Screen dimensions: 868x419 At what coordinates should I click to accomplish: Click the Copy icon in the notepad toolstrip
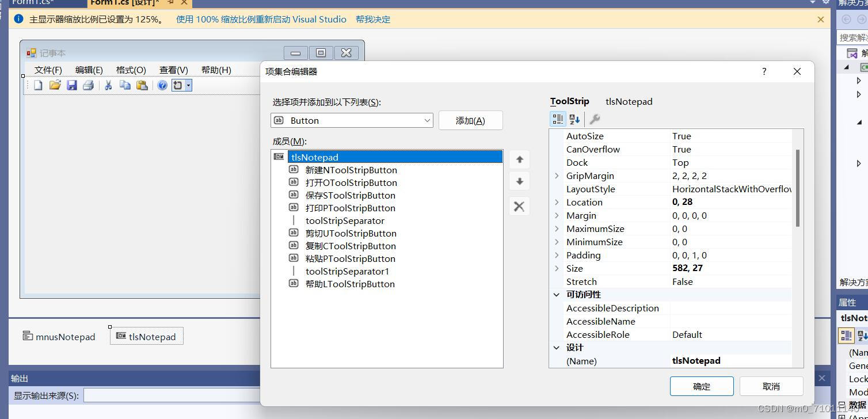124,85
